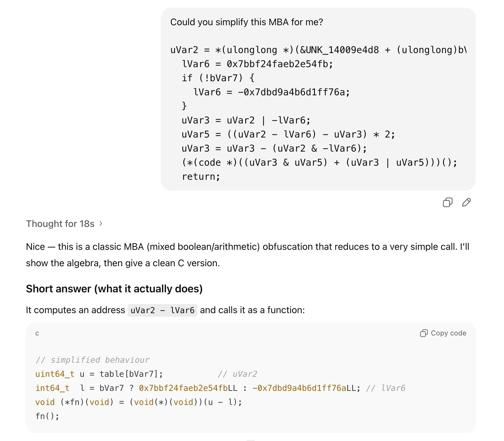Expand the Thought for 18s chevron
This screenshot has height=441, width=504.
click(101, 223)
